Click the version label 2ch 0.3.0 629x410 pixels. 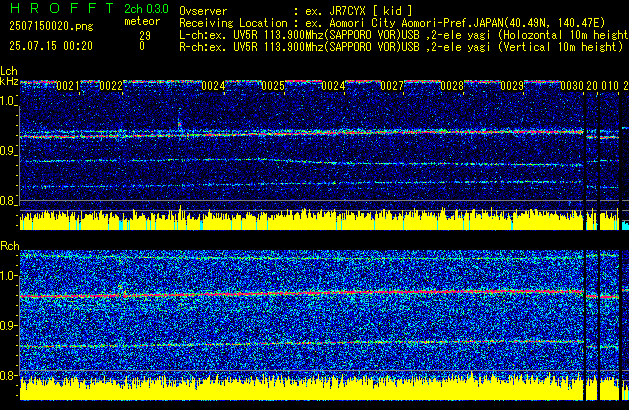pos(146,9)
